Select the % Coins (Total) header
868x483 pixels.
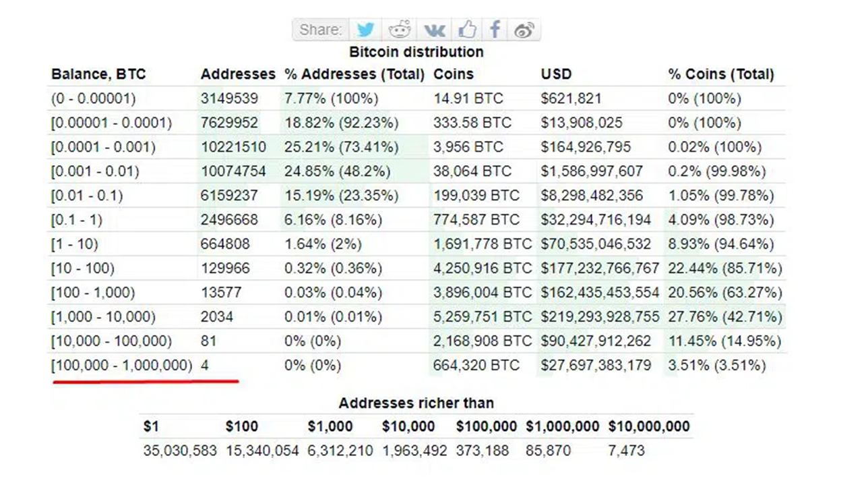pos(721,74)
